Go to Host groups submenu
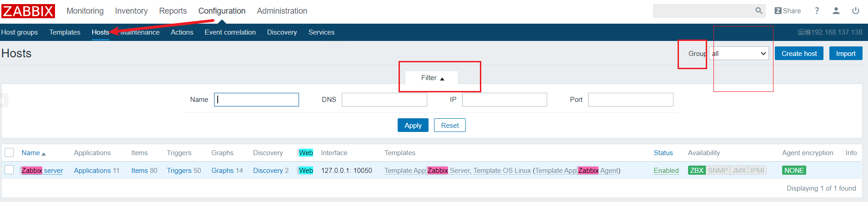This screenshot has height=202, width=868. coord(20,32)
